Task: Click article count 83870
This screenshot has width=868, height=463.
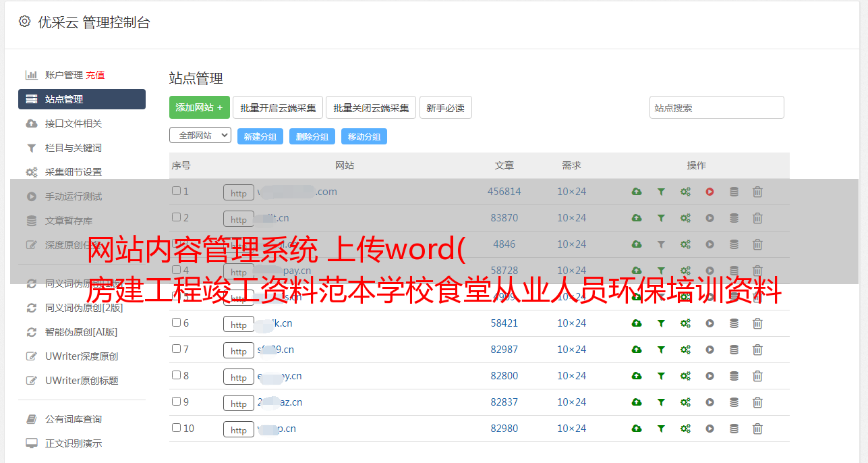Action: pyautogui.click(x=504, y=218)
